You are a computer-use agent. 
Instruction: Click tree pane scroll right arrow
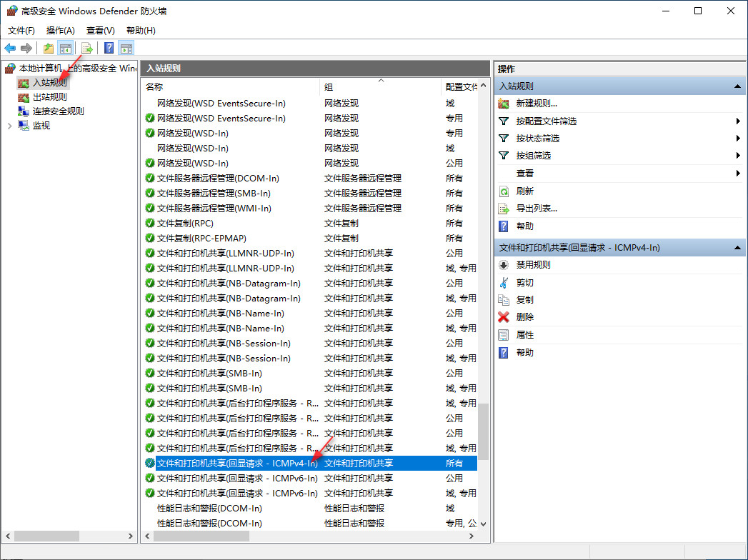click(131, 536)
